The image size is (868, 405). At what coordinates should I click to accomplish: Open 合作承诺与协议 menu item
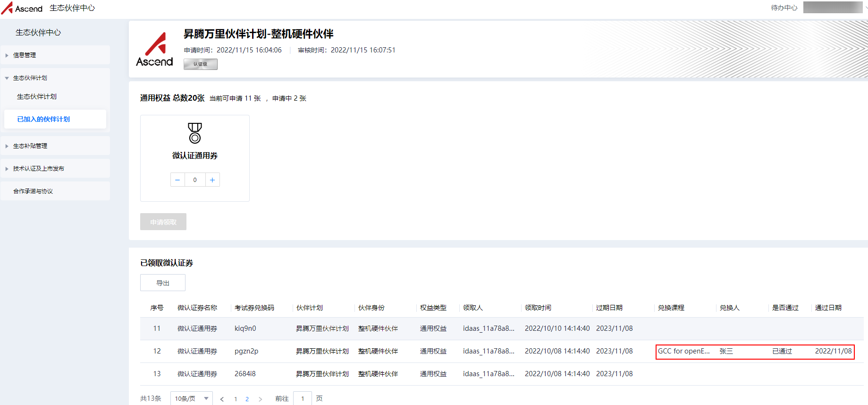[x=55, y=191]
